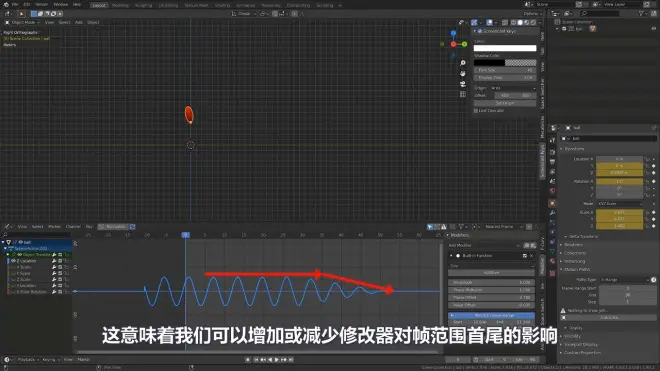Viewport: 660px width, 371px height.
Task: Click the zoom magnifier icon in viewport
Action: click(x=463, y=63)
